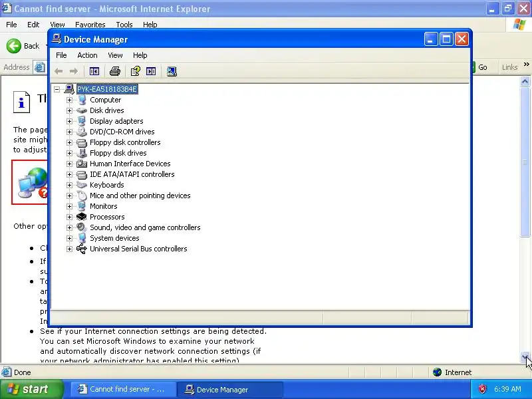532x399 pixels.
Task: Open Internet Explorer Tools menu
Action: (124, 25)
